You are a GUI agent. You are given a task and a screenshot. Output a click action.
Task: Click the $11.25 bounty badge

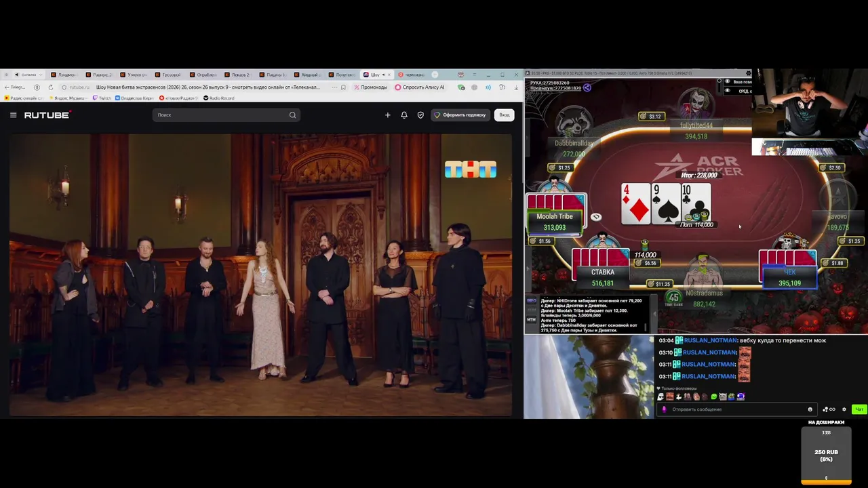click(658, 284)
